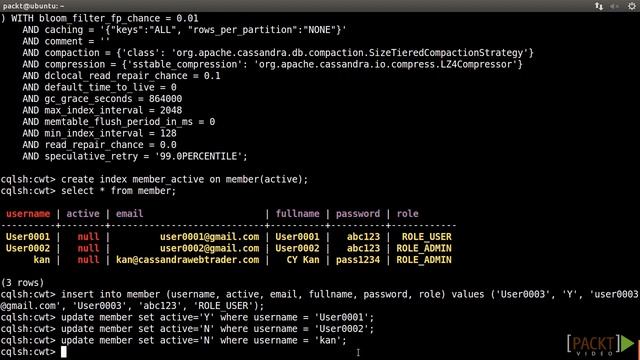The height and width of the screenshot is (360, 640).
Task: Click the 'insert into member' command line
Action: click(320, 300)
